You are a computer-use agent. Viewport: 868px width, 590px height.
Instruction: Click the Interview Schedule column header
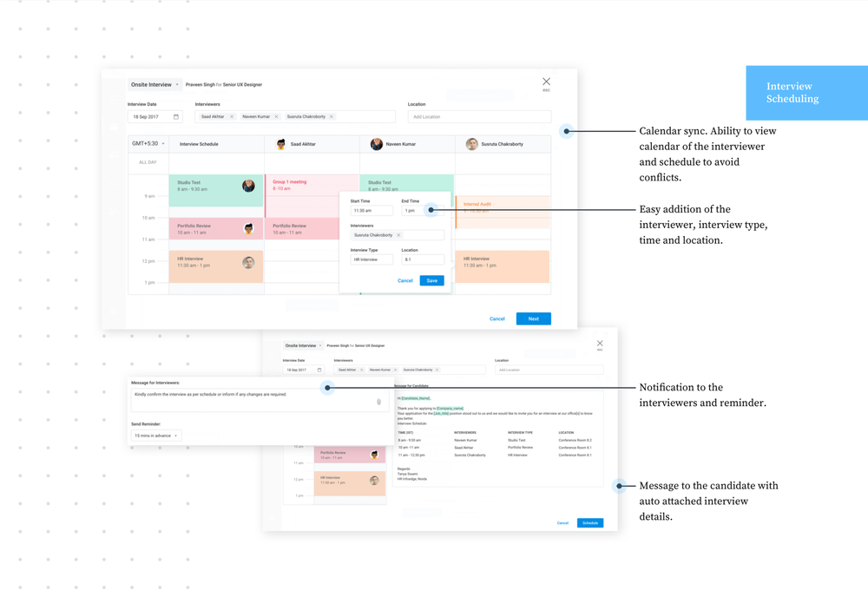(x=199, y=144)
